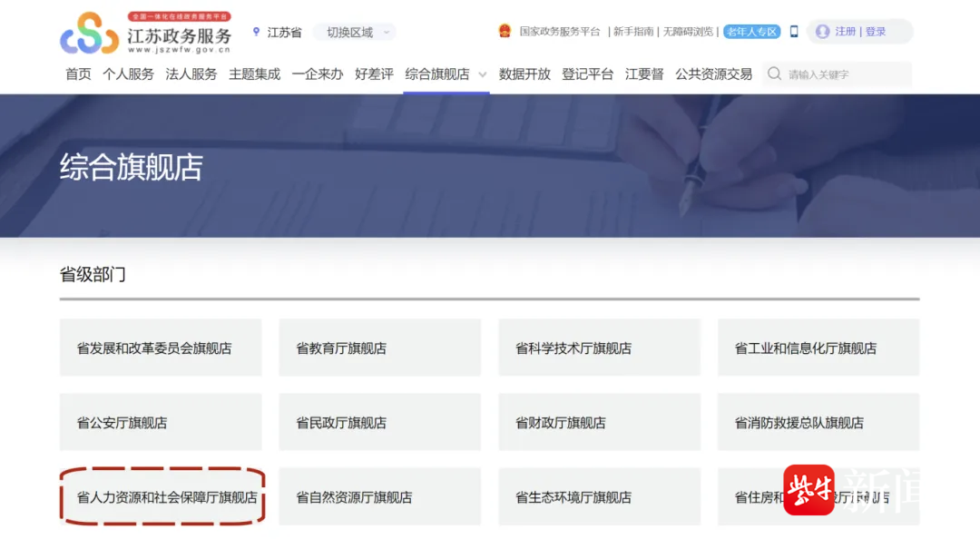Expand the chevron next to 综合旗舰店

coord(483,74)
